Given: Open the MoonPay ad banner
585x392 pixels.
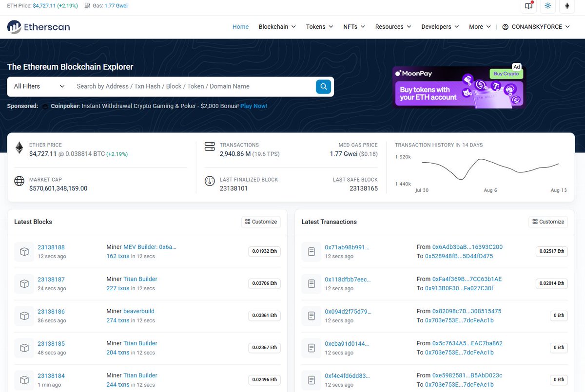Looking at the screenshot, I should pos(459,87).
